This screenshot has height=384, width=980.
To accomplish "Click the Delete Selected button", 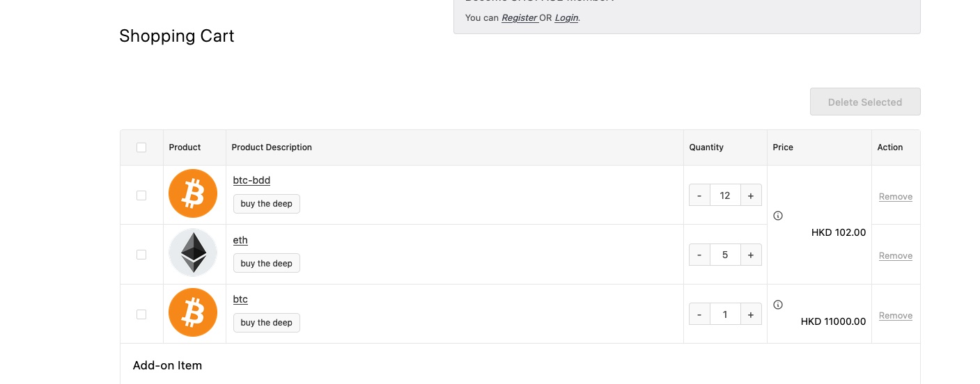I will [865, 102].
